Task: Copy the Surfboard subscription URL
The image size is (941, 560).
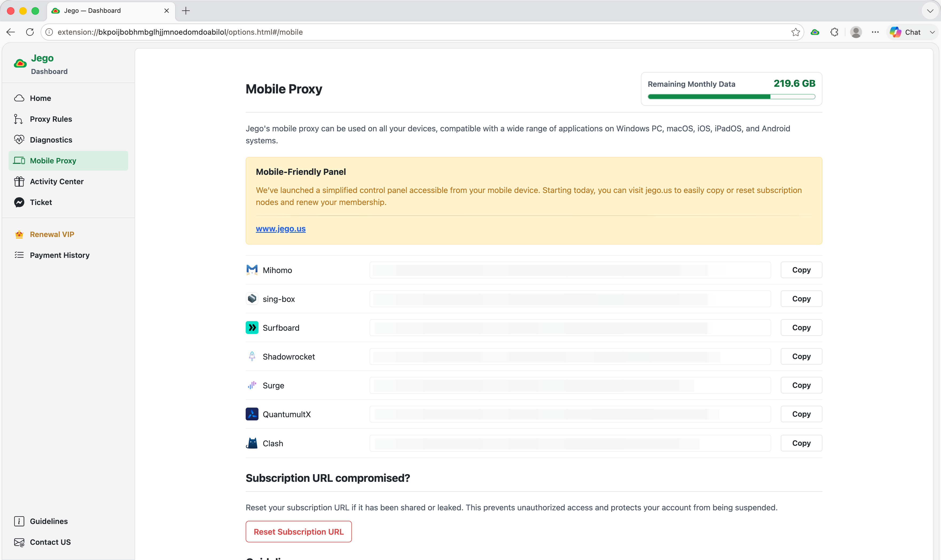Action: 801,328
